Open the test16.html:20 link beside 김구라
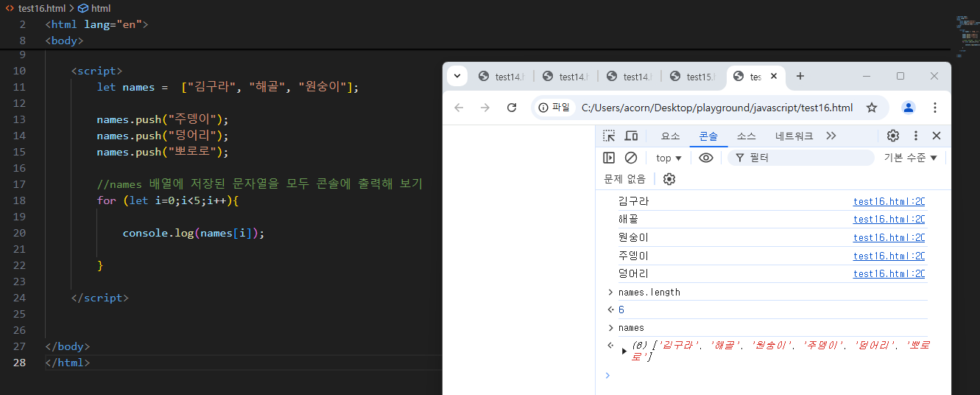Image resolution: width=980 pixels, height=395 pixels. click(889, 201)
